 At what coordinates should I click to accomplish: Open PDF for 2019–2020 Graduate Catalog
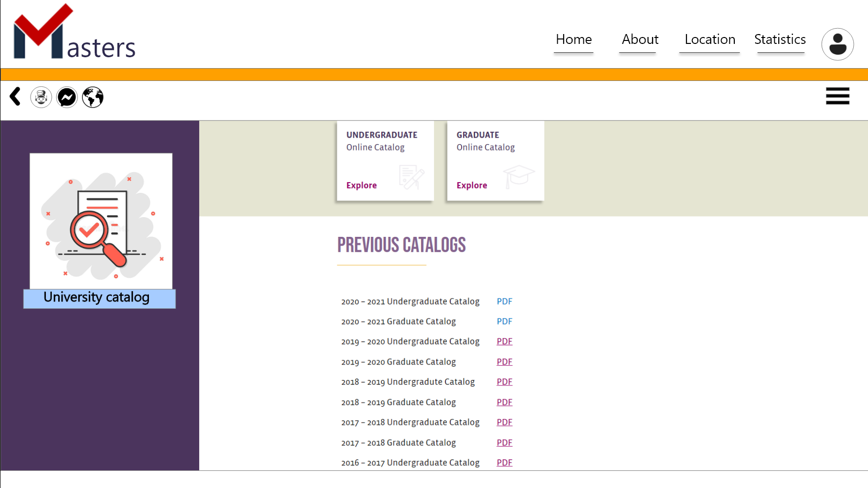[504, 362]
